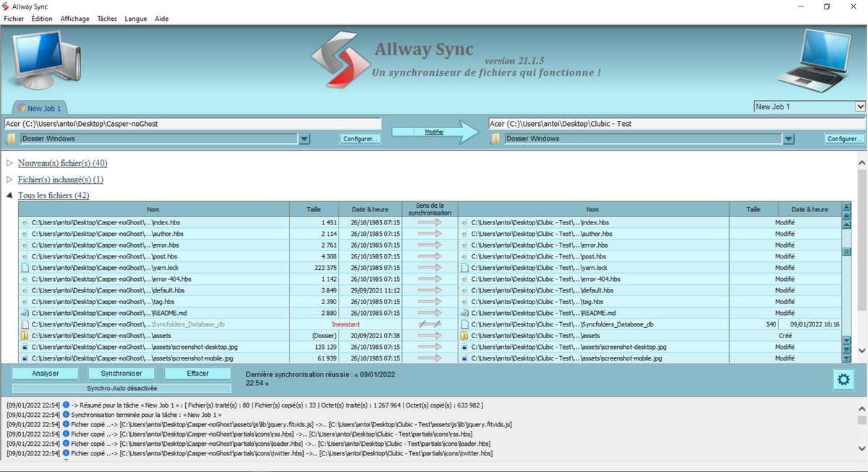Click Configurer for the Casper-noGhost folder
The height and width of the screenshot is (472, 868).
click(361, 139)
